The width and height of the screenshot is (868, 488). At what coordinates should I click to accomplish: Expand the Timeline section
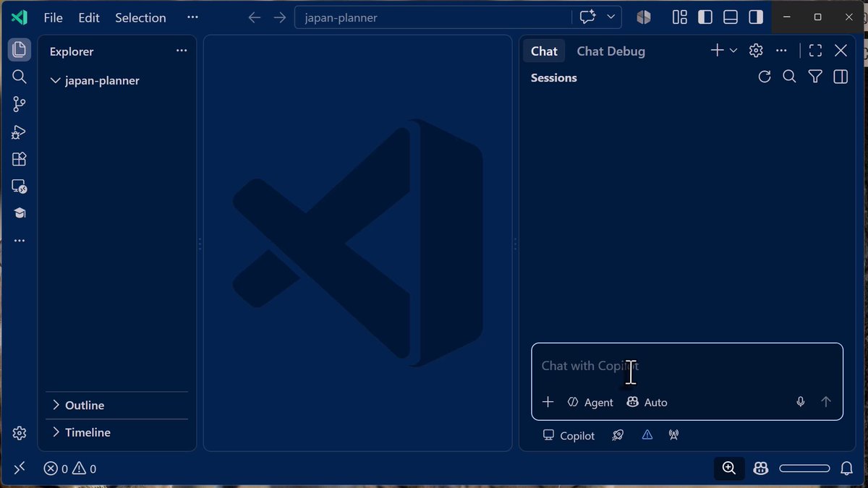pos(116,432)
